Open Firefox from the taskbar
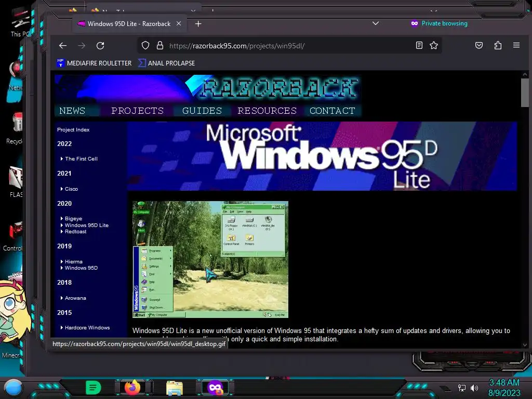Screen dimensions: 532x399 coord(132,388)
